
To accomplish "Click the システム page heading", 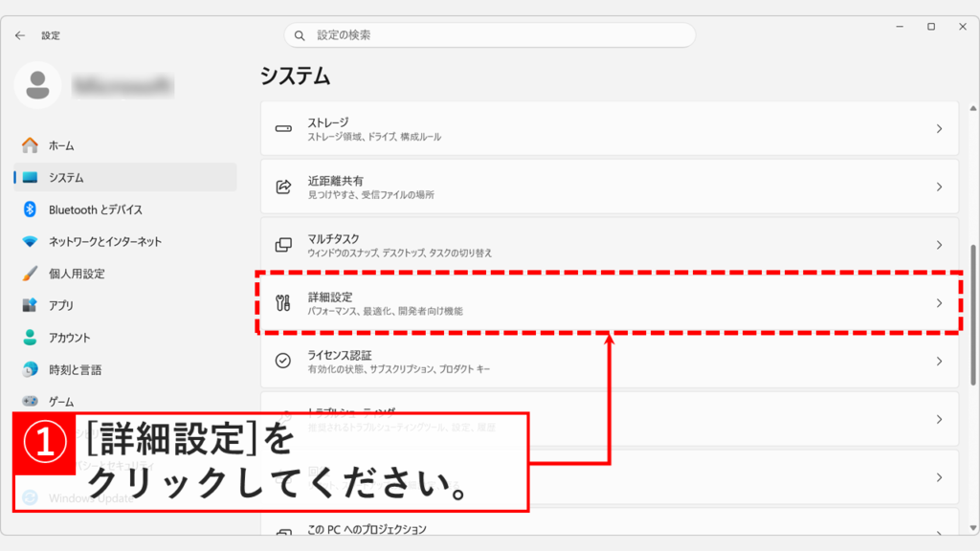I will click(295, 77).
